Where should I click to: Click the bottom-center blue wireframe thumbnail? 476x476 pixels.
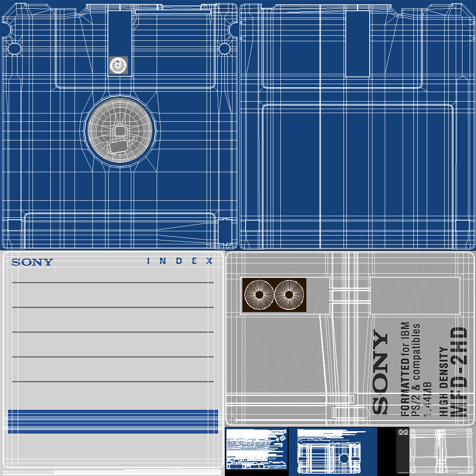(x=333, y=451)
